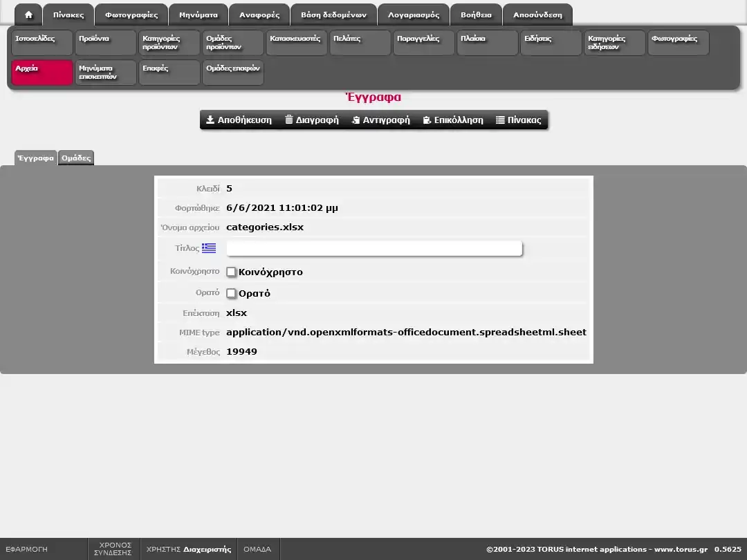Open the Βάση δεδομένων menu
This screenshot has width=747, height=560.
[333, 15]
